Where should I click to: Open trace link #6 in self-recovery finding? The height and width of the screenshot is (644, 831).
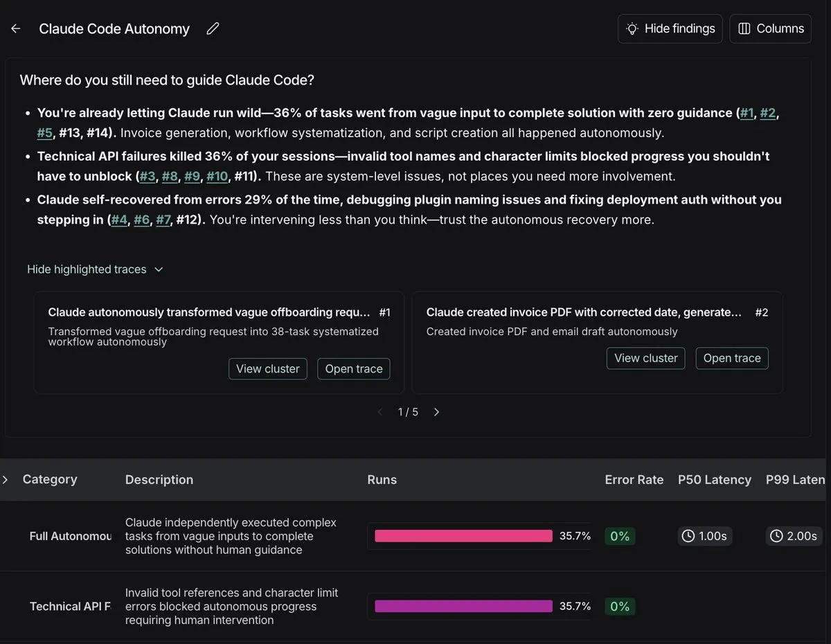(142, 220)
